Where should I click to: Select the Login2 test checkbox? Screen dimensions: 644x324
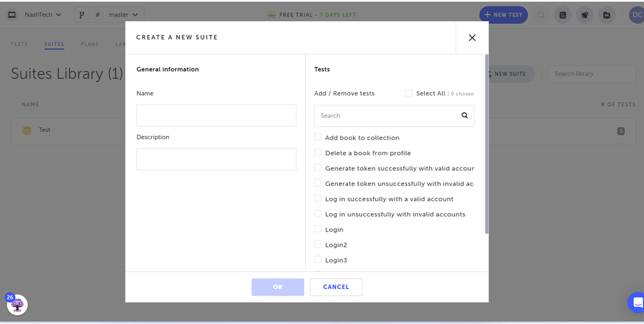tap(318, 244)
